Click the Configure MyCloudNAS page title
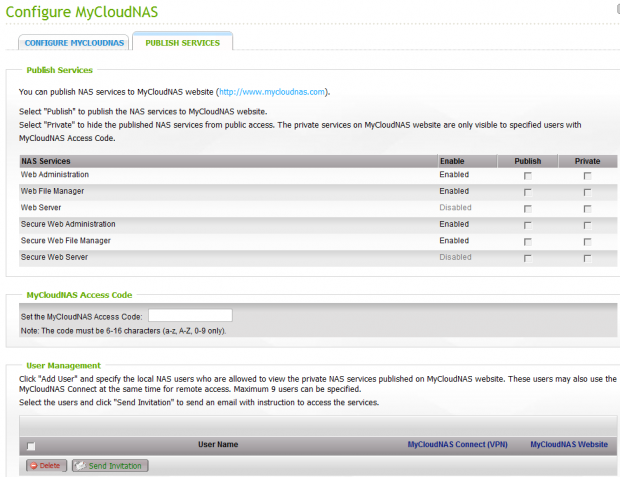Screen dimensions: 620x477 click(82, 11)
